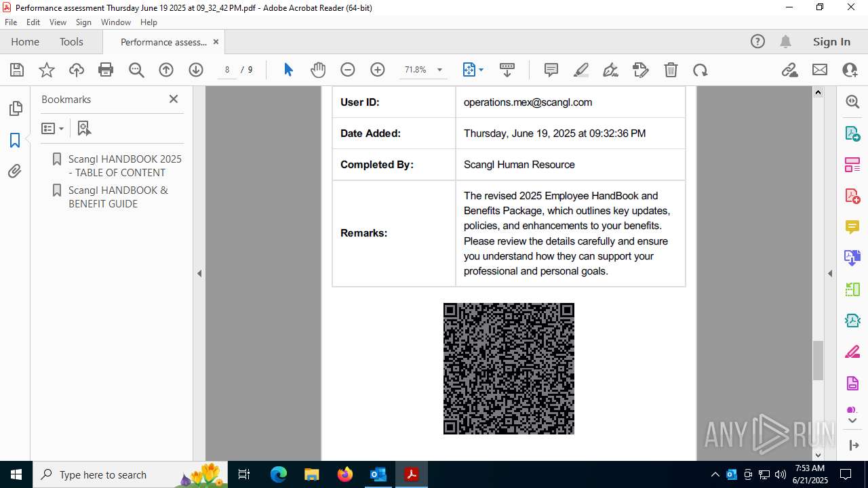868x488 pixels.
Task: Open Create PDF tool in right pane
Action: (x=852, y=196)
